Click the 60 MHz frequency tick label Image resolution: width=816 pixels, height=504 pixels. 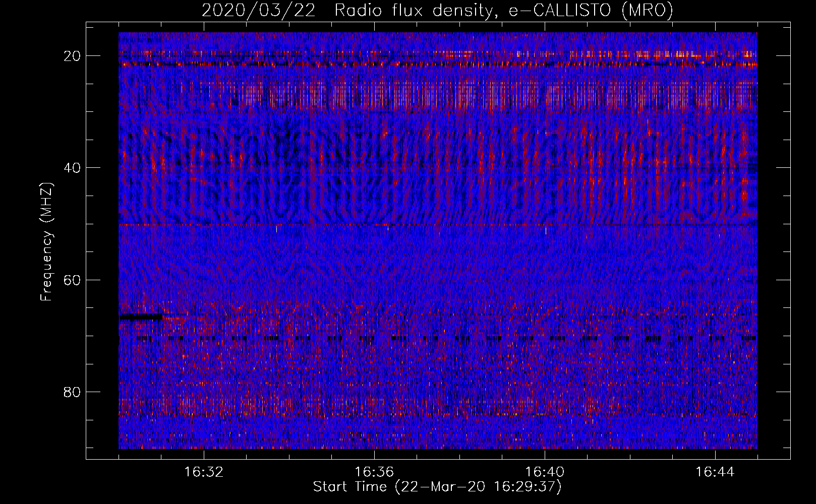coord(73,280)
